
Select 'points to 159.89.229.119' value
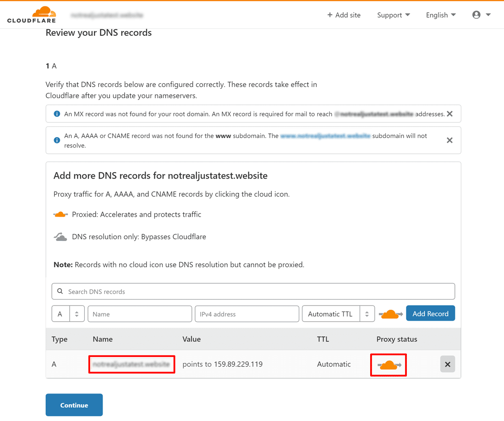click(x=222, y=364)
